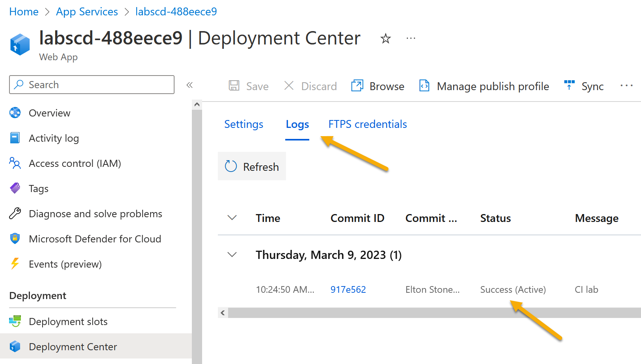Click the Browse button label
Image resolution: width=641 pixels, height=364 pixels.
(387, 86)
